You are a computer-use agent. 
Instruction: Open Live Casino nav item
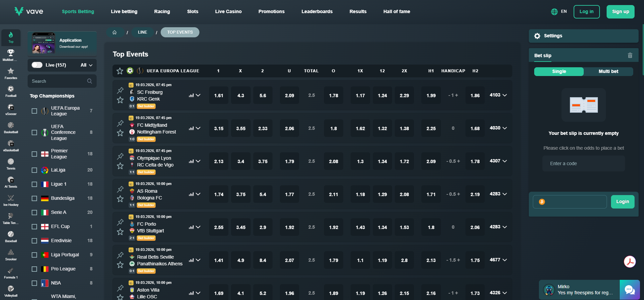click(x=228, y=11)
